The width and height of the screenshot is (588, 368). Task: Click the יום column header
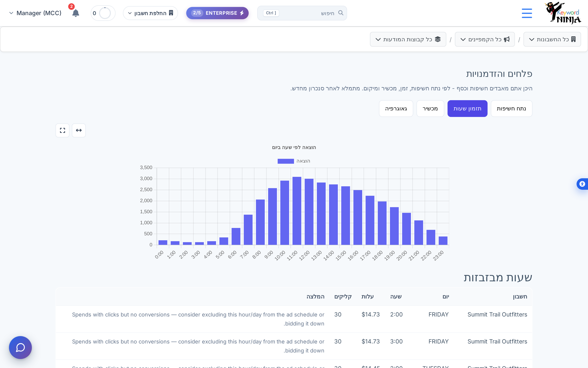click(x=446, y=297)
